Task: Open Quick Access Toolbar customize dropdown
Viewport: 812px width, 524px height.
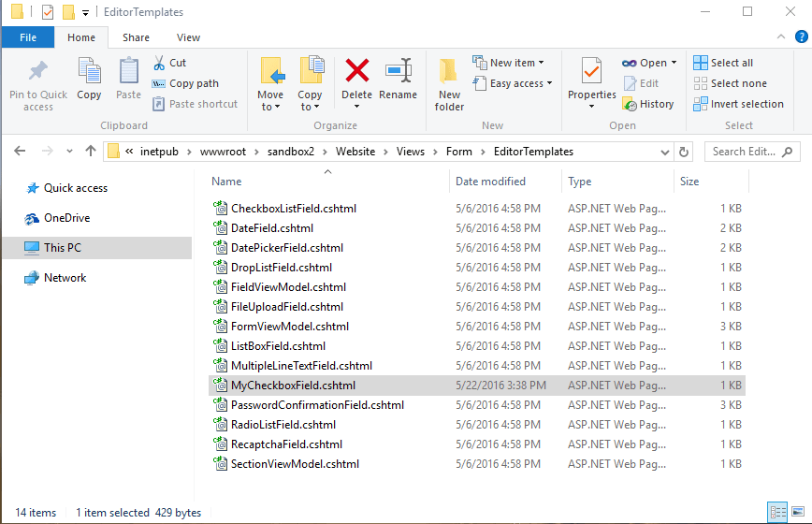Action: [x=86, y=12]
